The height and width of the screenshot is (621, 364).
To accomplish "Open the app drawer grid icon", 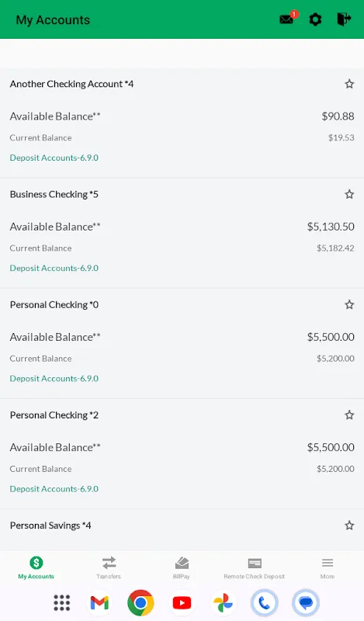I will pos(62,603).
